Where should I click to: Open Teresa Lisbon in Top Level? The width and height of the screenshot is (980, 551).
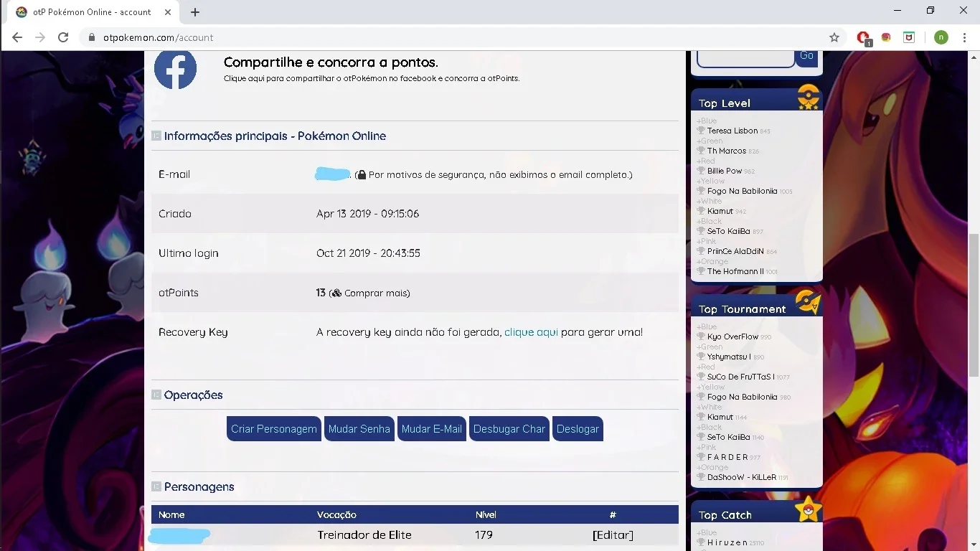tap(732, 131)
